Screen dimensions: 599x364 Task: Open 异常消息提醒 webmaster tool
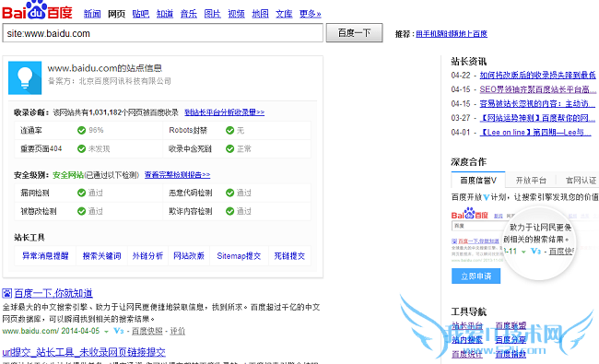point(45,256)
